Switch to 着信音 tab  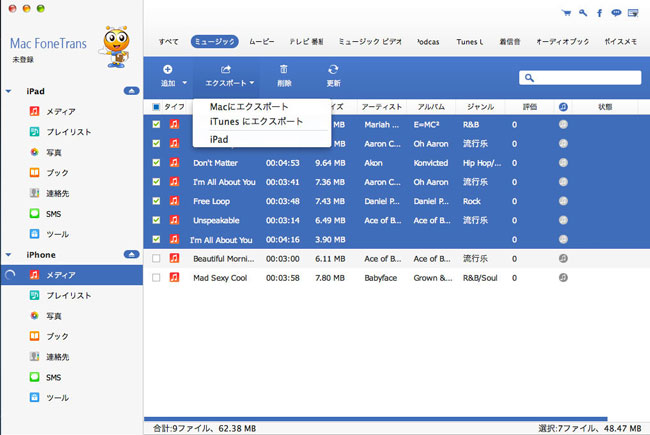click(509, 41)
